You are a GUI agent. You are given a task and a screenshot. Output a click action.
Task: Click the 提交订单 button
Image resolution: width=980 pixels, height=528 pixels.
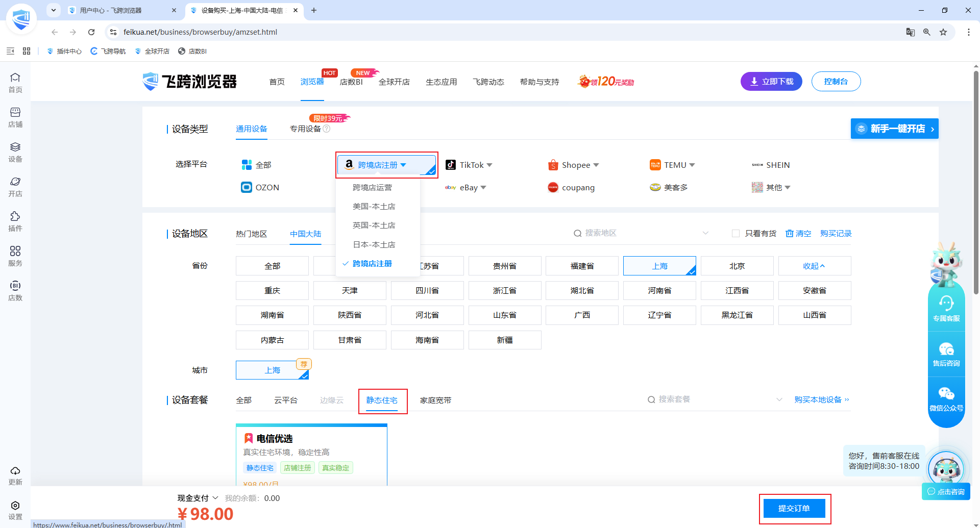[x=794, y=508]
